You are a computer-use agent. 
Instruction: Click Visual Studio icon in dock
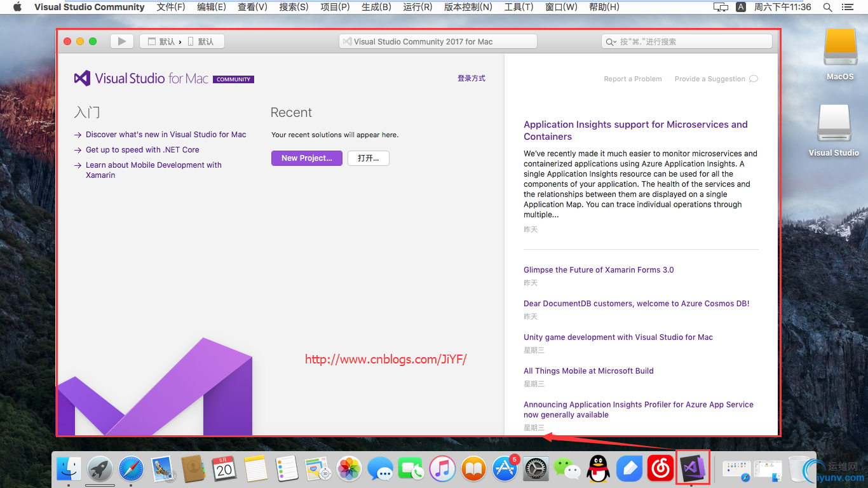tap(693, 469)
